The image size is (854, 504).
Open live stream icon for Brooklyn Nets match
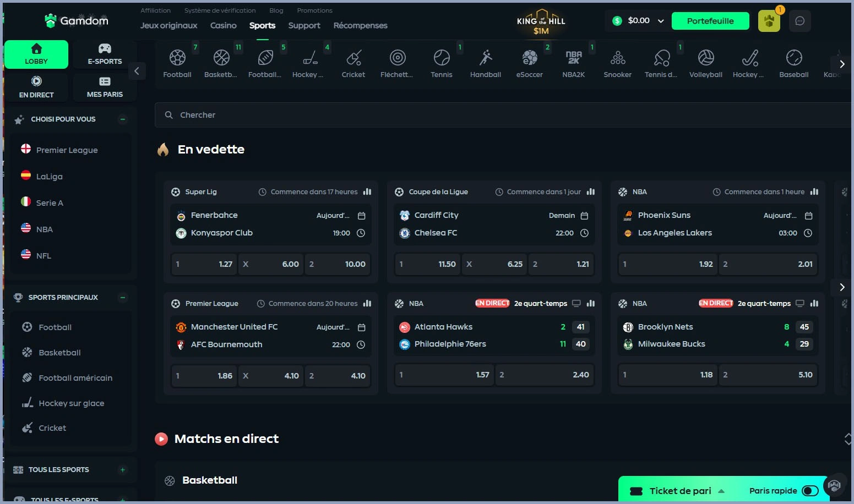point(800,303)
